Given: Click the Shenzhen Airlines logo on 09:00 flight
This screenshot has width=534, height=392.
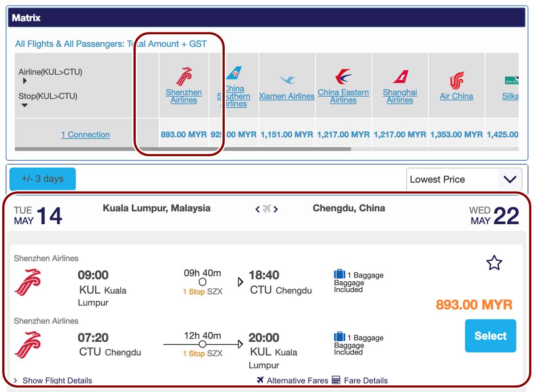Looking at the screenshot, I should pyautogui.click(x=28, y=283).
